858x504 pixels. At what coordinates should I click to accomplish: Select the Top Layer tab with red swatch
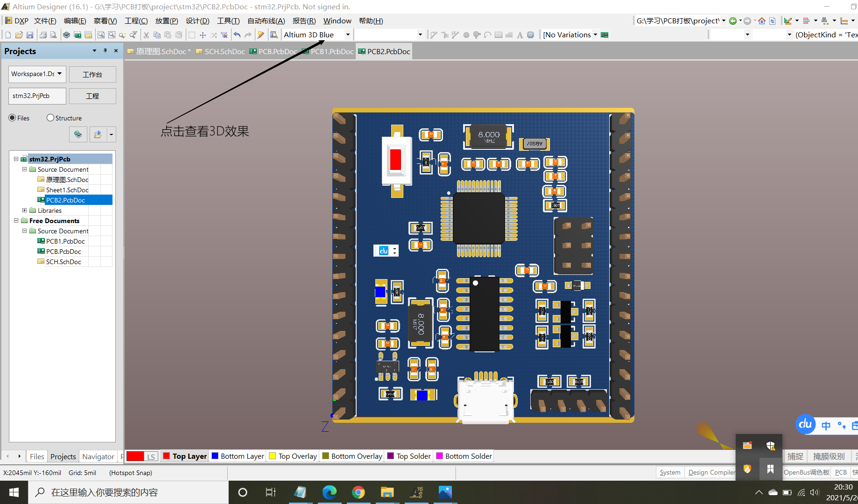coord(185,456)
